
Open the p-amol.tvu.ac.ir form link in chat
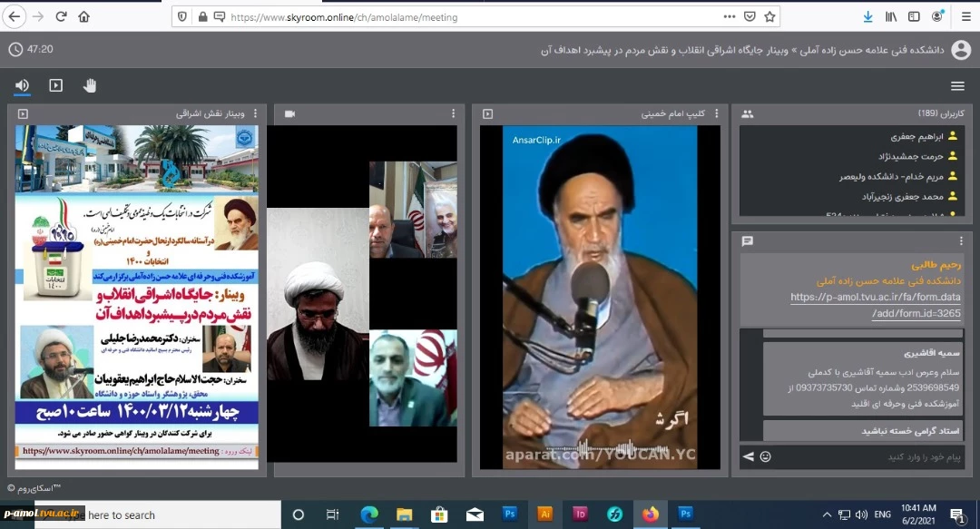click(x=875, y=305)
